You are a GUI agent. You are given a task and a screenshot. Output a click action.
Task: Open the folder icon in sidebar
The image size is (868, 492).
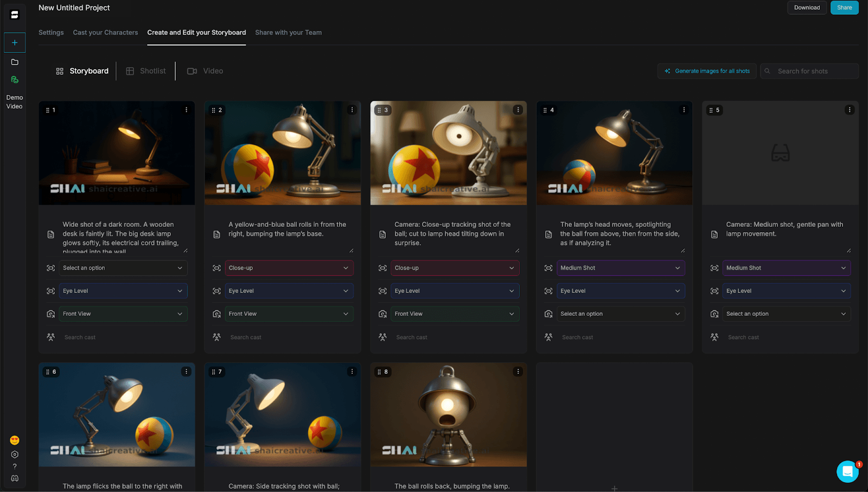pos(15,62)
